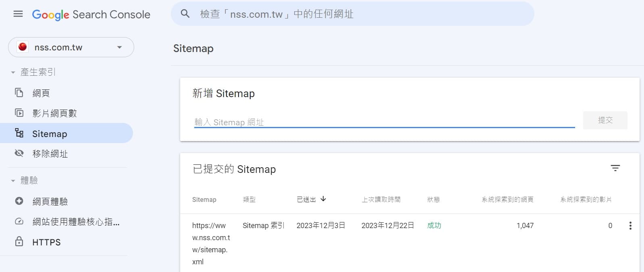Open the hamburger main menu
The image size is (644, 272).
tap(18, 14)
